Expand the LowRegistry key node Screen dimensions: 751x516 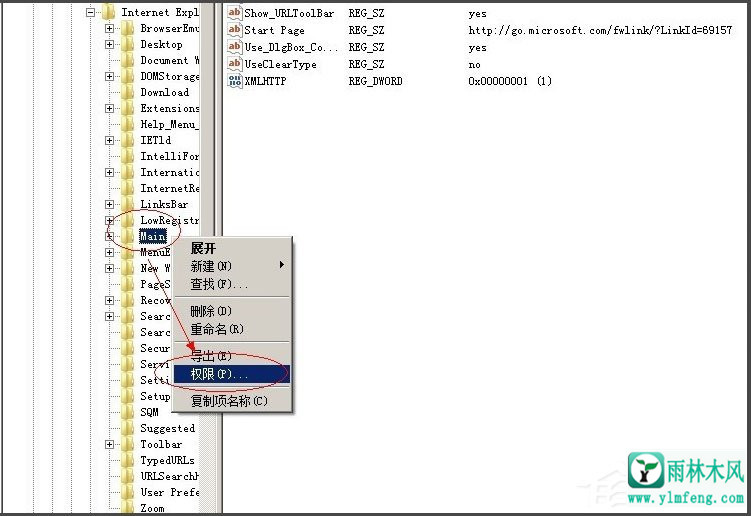109,220
